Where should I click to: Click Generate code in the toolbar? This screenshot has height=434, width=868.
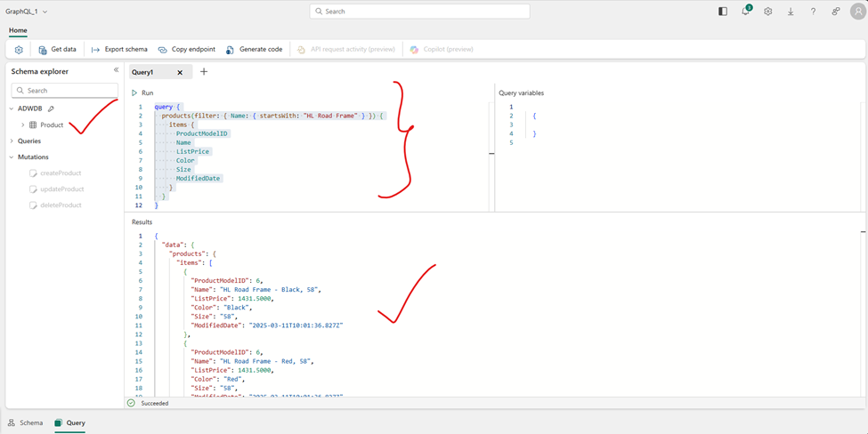pyautogui.click(x=255, y=50)
